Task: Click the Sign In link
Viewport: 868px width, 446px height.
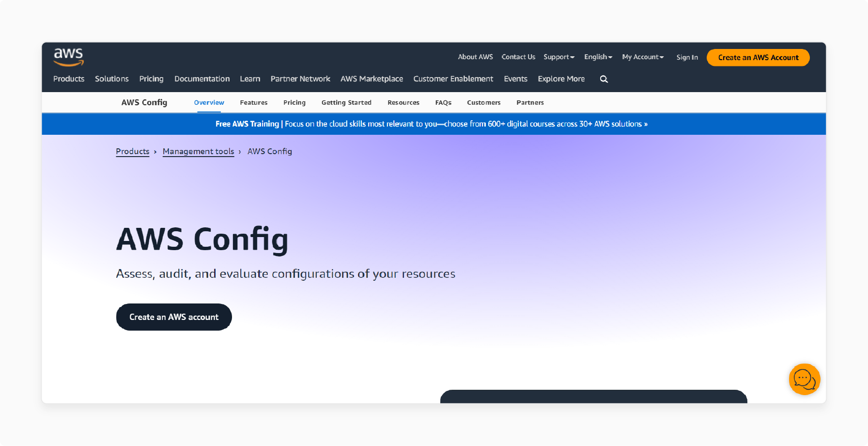Action: (x=687, y=57)
